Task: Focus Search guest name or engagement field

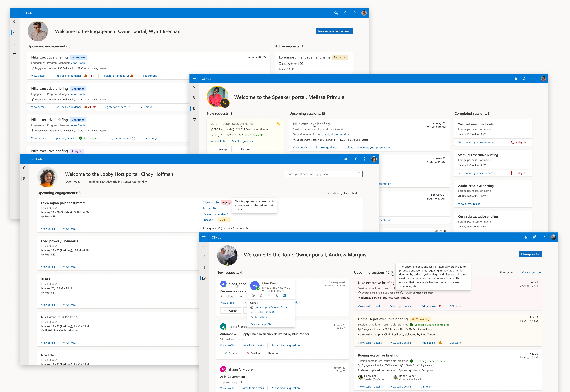Action: point(324,174)
